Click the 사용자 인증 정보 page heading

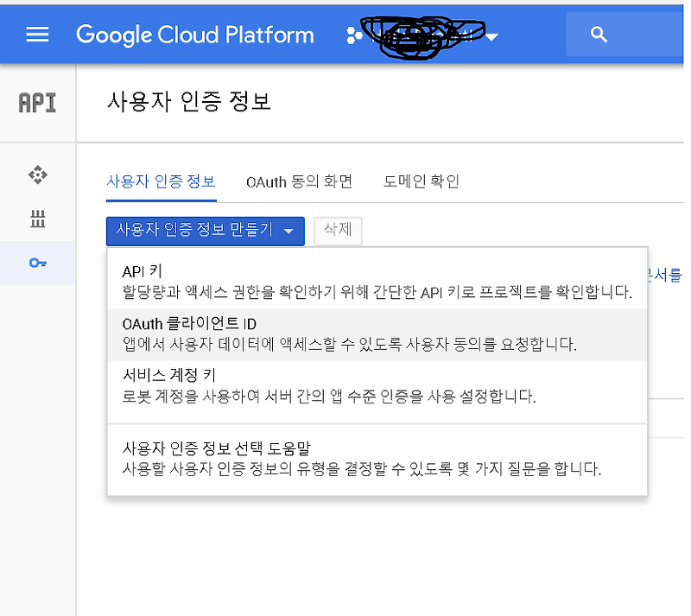[x=188, y=101]
